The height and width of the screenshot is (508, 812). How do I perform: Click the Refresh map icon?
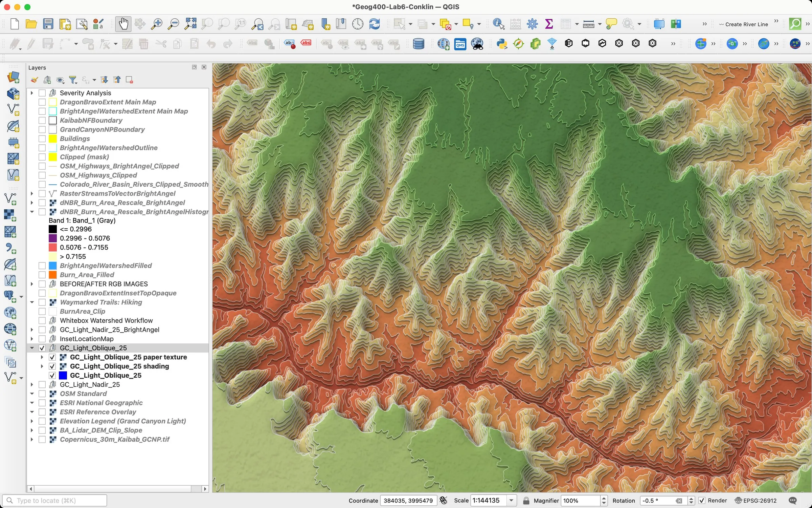375,24
